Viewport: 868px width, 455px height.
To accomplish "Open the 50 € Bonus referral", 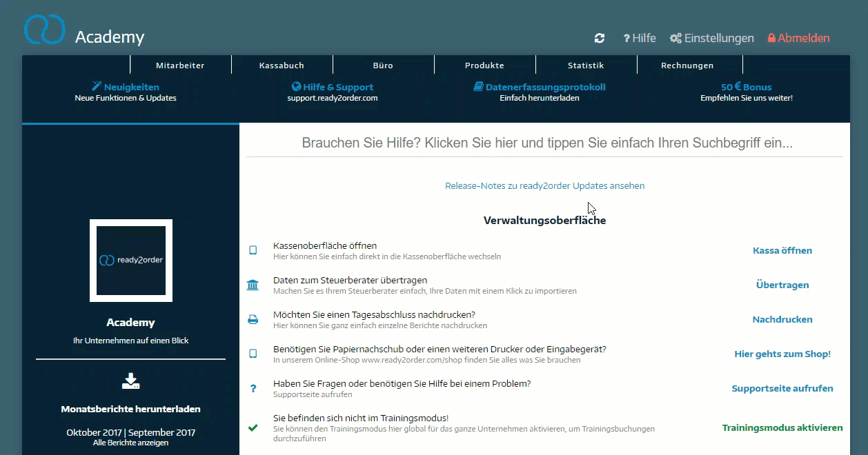I will [x=747, y=87].
